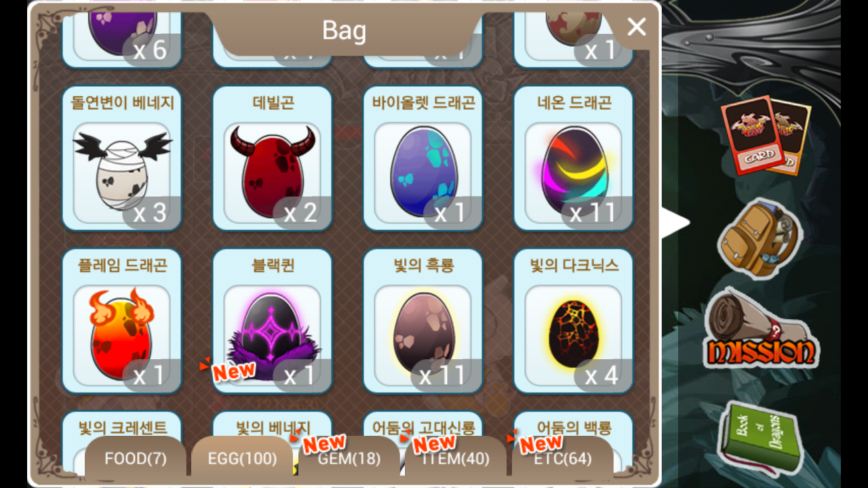Viewport: 868px width, 488px height.
Task: Switch to the EGG(100) tab
Action: [242, 459]
